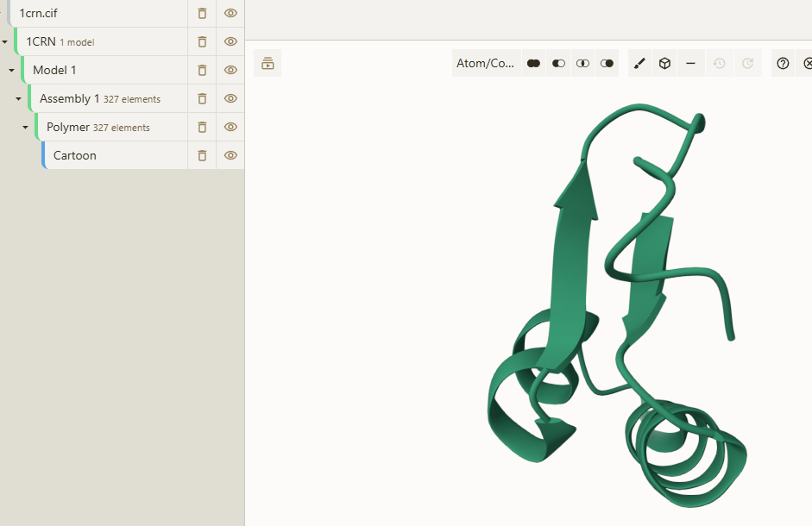Collapse the Assembly 1 tree node
The image size is (812, 526).
pos(19,98)
